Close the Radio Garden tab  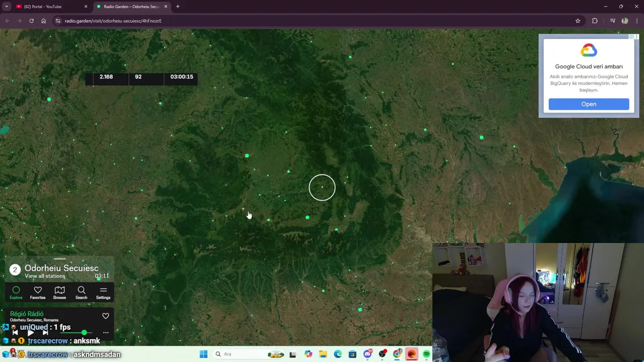166,7
